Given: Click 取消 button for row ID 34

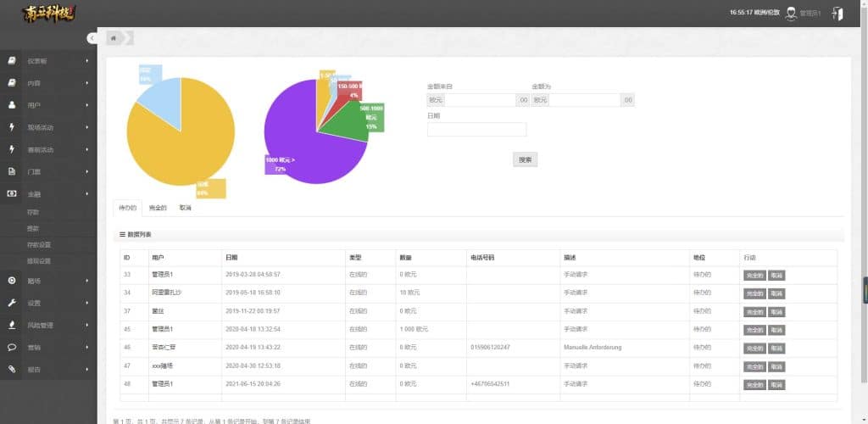Looking at the screenshot, I should point(776,293).
